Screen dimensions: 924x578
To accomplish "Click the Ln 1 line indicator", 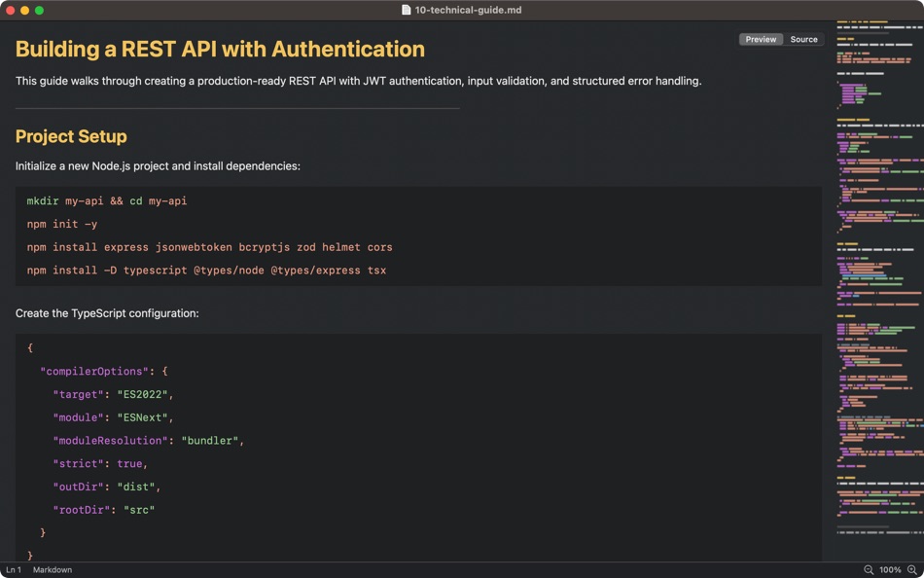I will [14, 570].
